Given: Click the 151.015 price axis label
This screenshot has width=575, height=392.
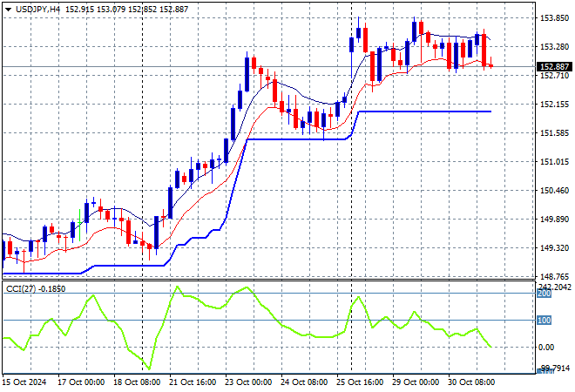Looking at the screenshot, I should (x=554, y=162).
